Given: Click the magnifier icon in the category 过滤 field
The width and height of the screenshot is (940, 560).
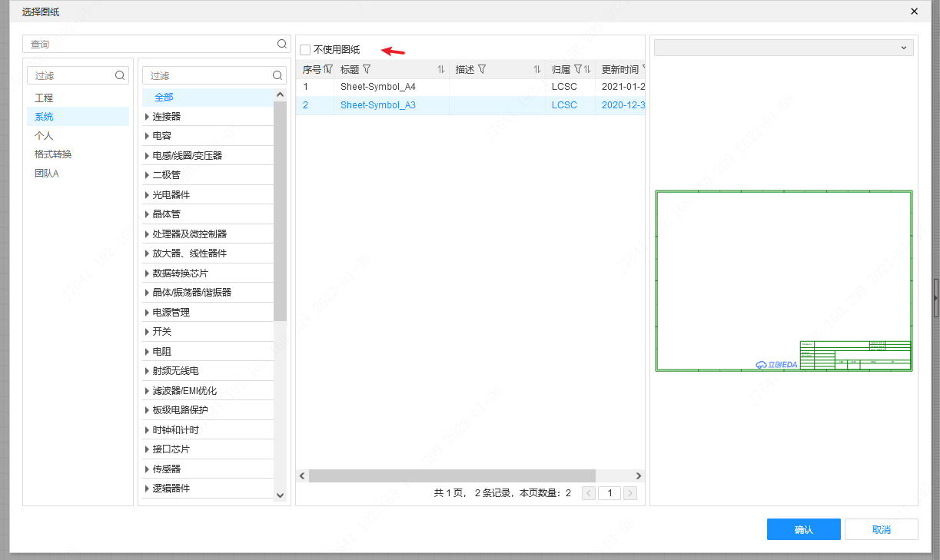Looking at the screenshot, I should point(278,75).
